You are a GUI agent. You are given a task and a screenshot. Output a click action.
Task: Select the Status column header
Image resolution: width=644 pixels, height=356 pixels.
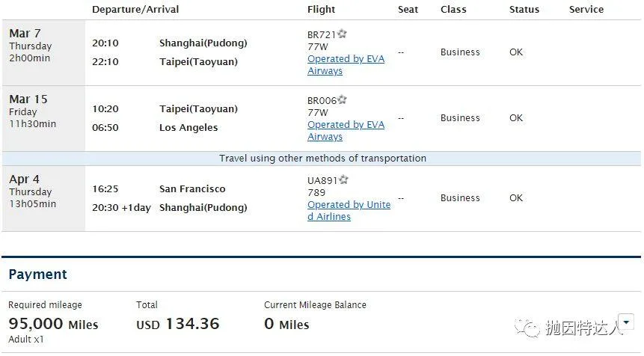(524, 10)
